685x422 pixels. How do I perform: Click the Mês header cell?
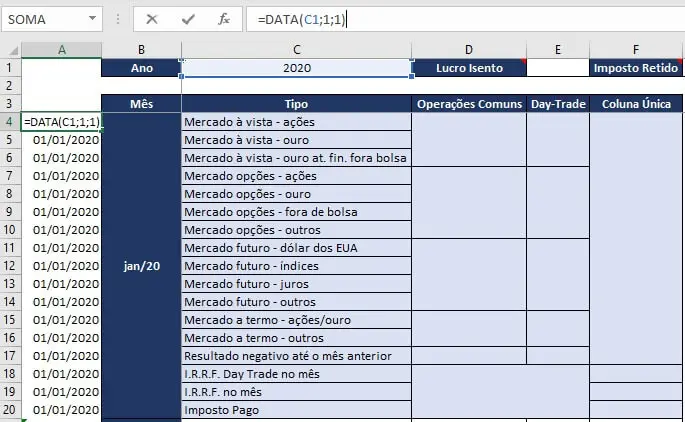141,104
